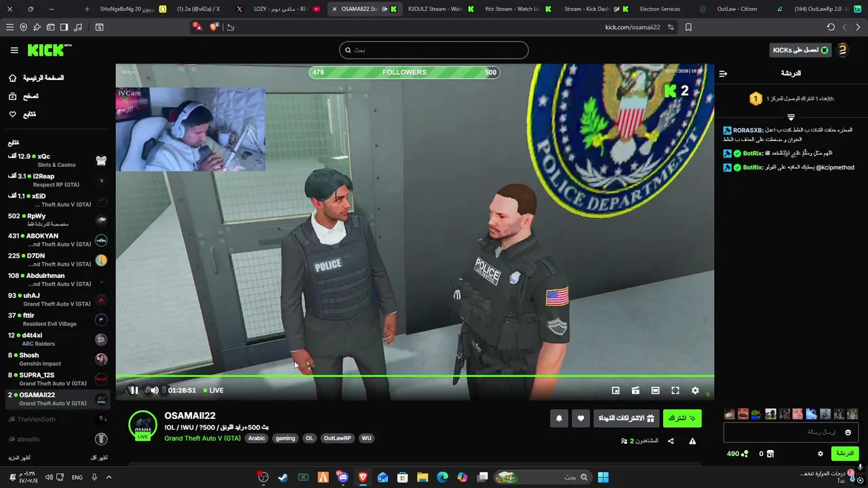Open a new browser tab
The width and height of the screenshot is (868, 488).
click(87, 9)
